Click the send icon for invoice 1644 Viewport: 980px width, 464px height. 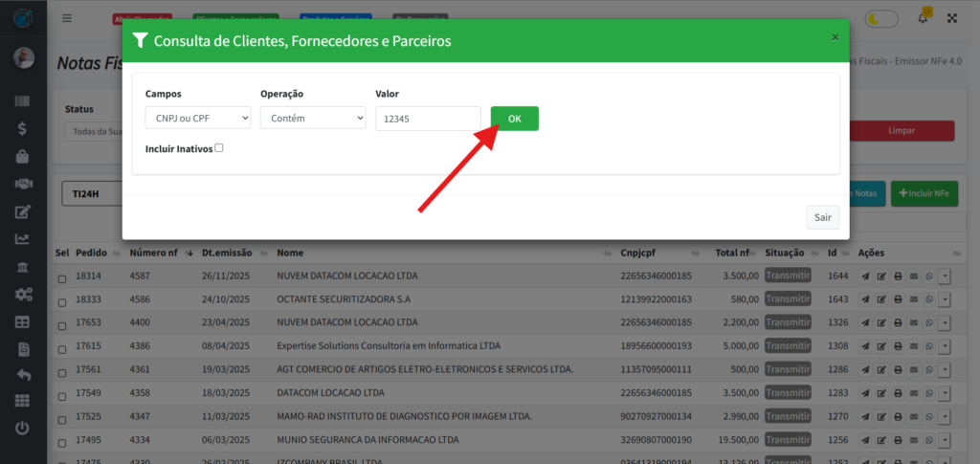(x=865, y=276)
